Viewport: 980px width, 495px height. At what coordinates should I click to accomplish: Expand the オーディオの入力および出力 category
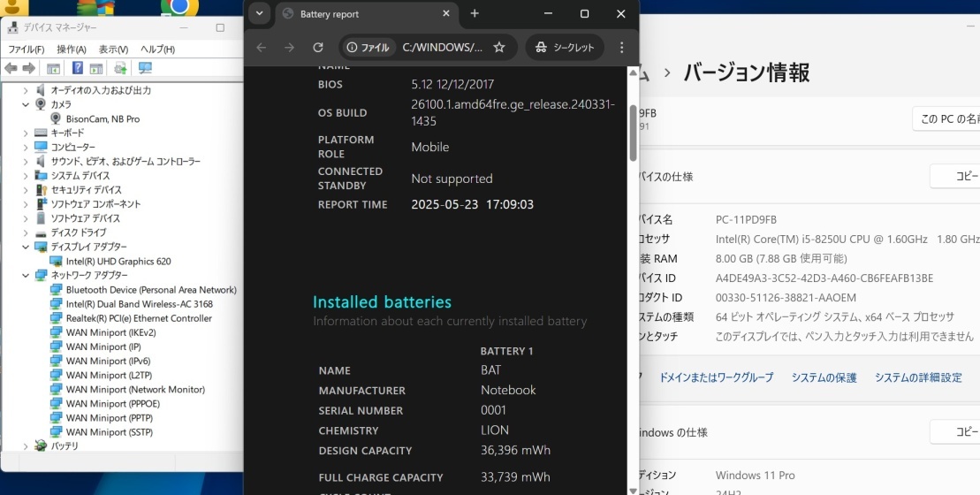click(27, 90)
